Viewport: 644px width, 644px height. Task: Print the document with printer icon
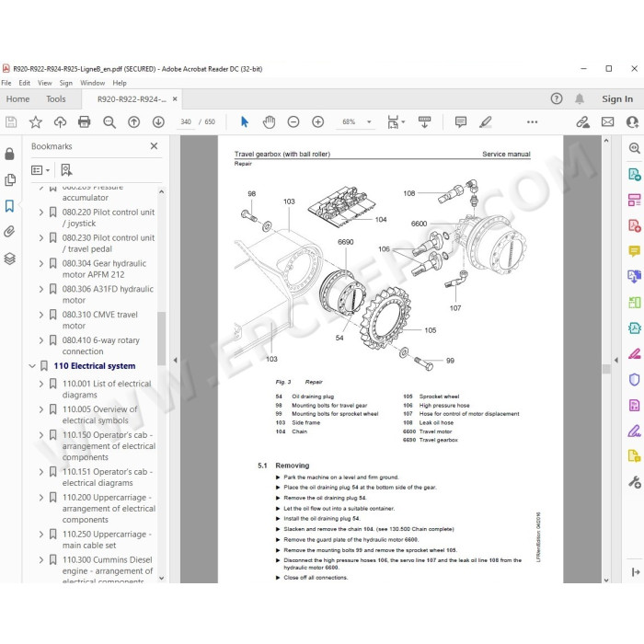pos(85,122)
